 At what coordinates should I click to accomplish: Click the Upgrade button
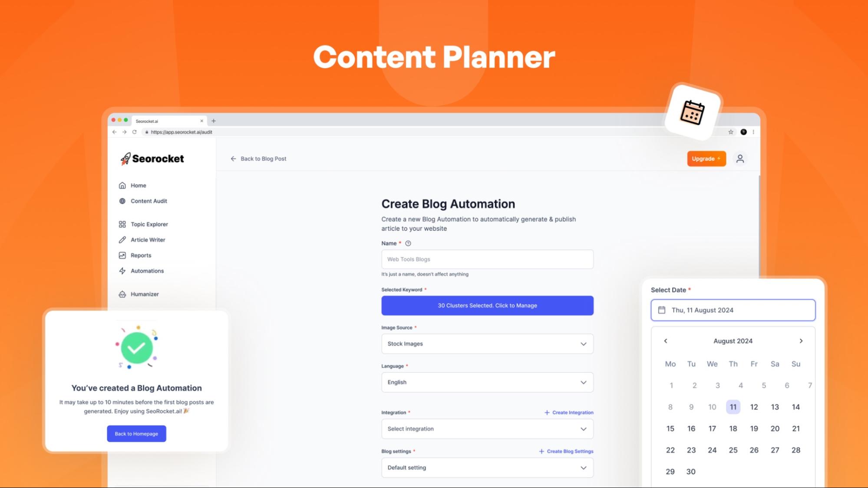click(x=705, y=158)
